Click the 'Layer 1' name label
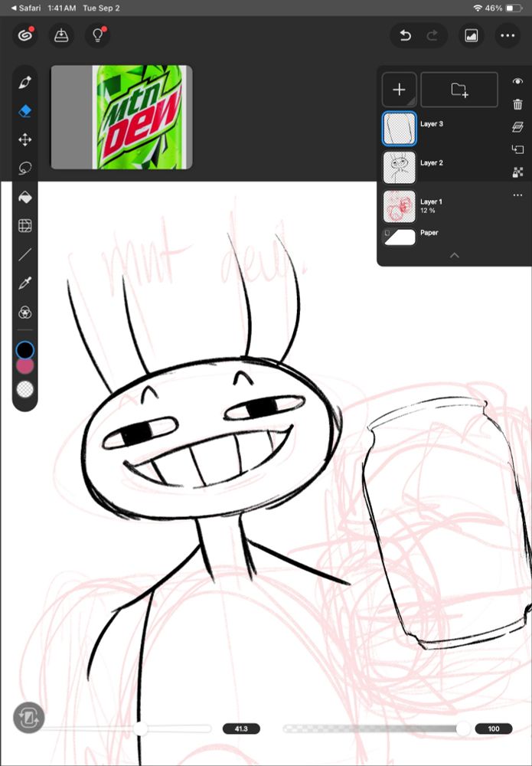532x766 pixels. tap(432, 201)
